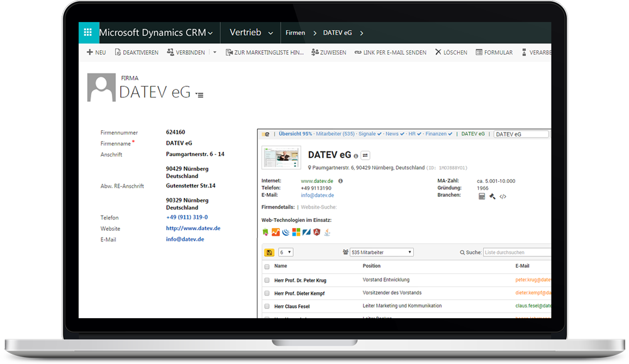Open the dropdown arrow next to Verbinden
This screenshot has height=364, width=629.
[x=215, y=52]
